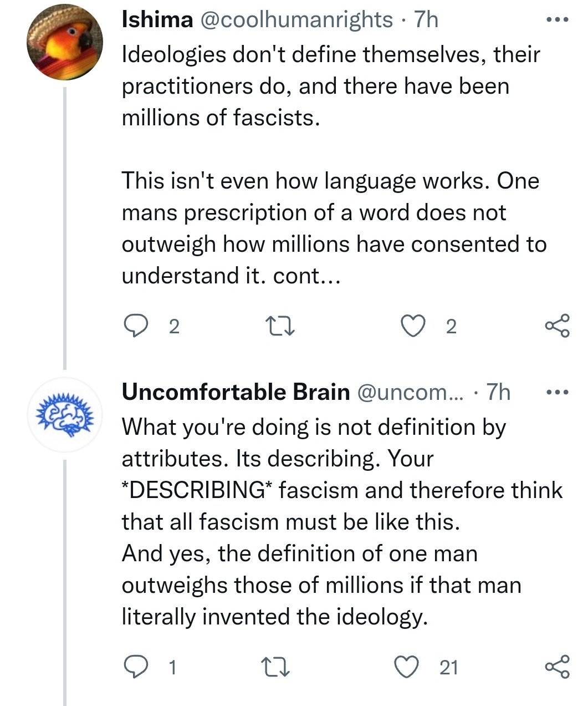Retweet Ishima's tweet
Screen dimensions: 588x706
point(280,326)
